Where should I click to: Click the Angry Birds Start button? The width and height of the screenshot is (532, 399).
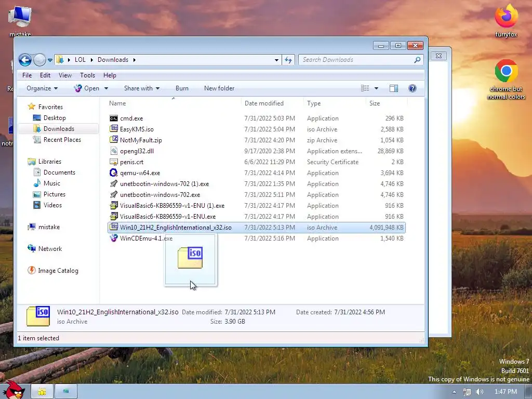[15, 391]
